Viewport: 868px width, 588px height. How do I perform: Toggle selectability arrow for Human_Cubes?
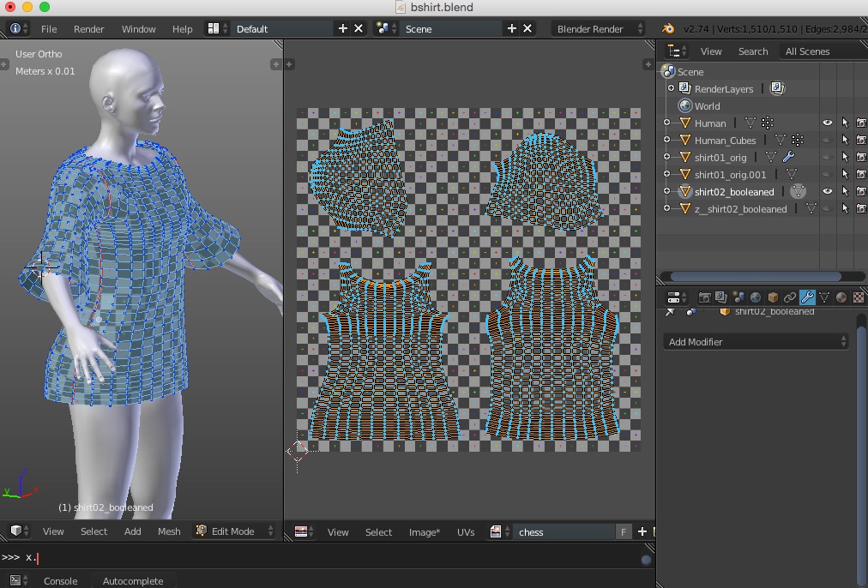pos(845,140)
